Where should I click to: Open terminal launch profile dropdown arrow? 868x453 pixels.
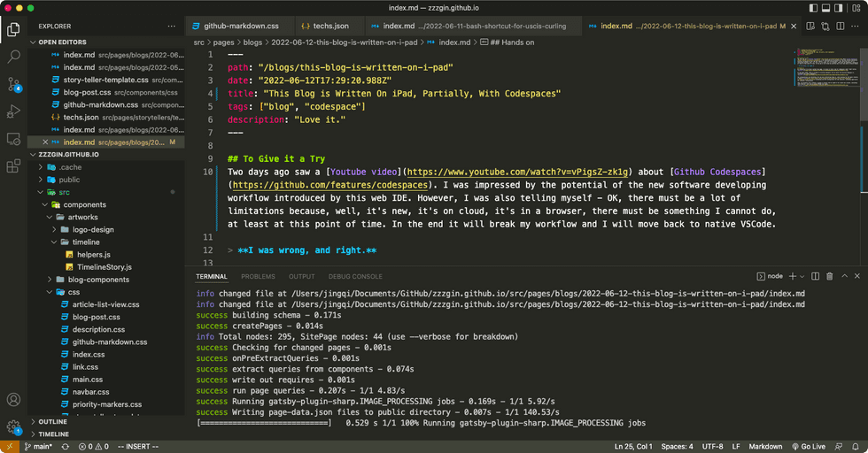click(x=802, y=277)
